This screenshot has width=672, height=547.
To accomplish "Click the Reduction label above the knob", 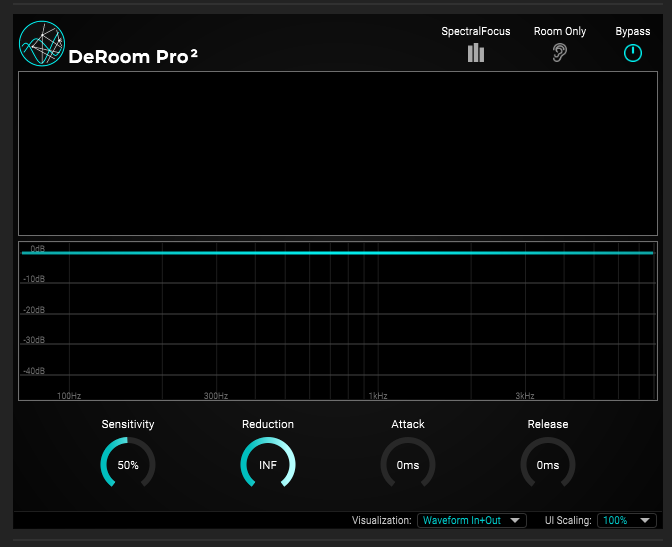I will tap(268, 424).
